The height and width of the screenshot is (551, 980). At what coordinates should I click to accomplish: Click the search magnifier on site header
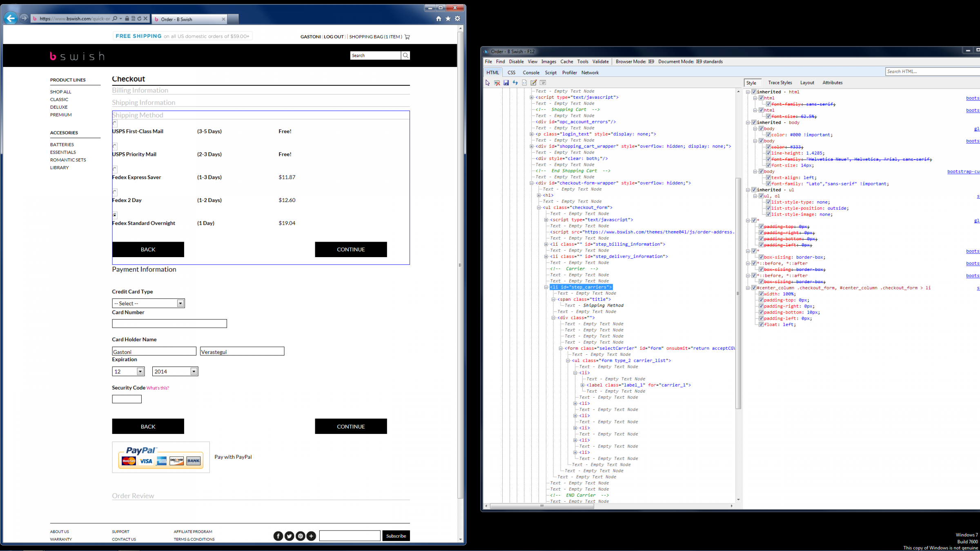tap(405, 56)
